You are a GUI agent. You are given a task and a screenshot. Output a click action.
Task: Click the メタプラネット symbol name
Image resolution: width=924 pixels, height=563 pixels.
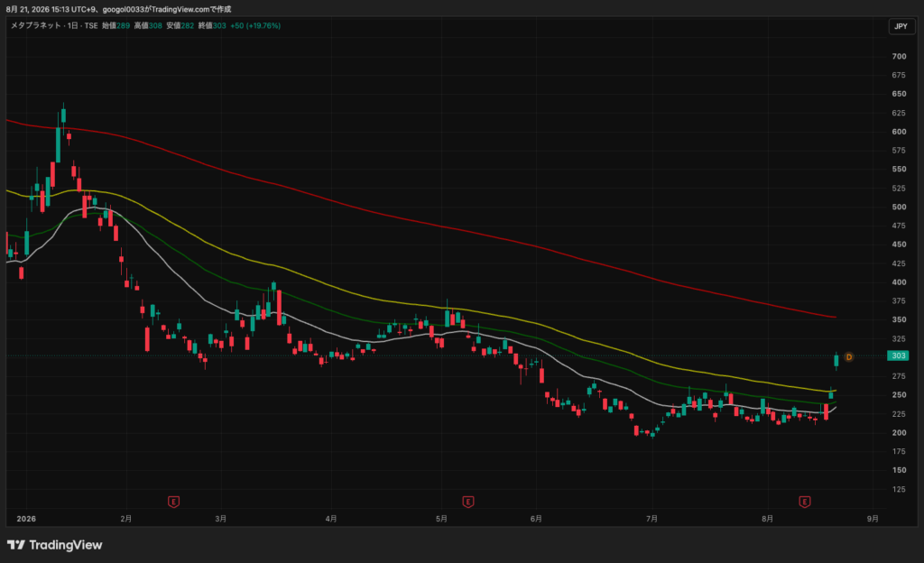pos(35,26)
